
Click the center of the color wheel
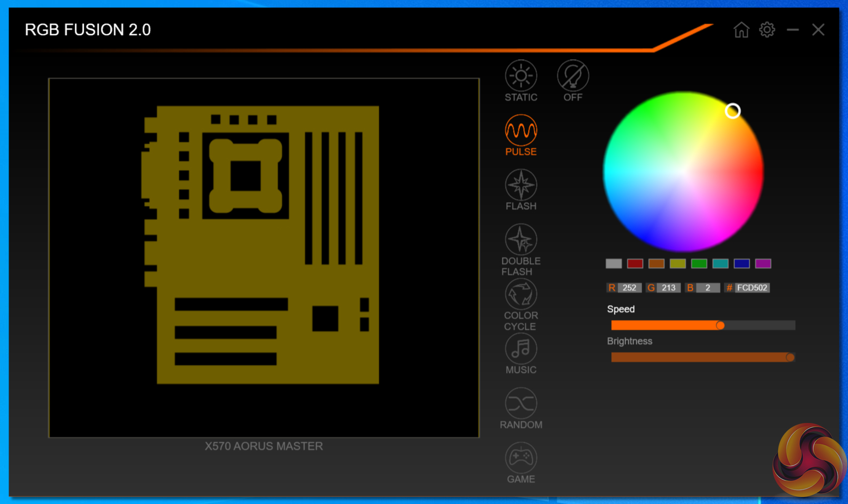(683, 172)
